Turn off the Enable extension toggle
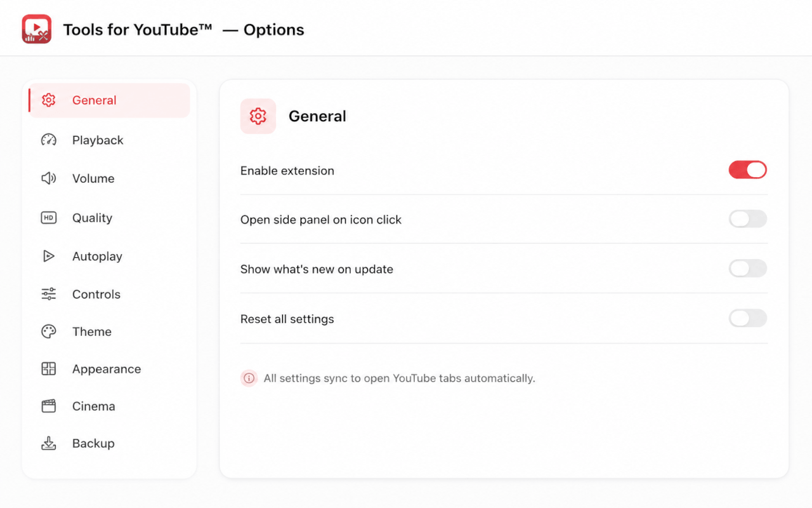 tap(748, 170)
